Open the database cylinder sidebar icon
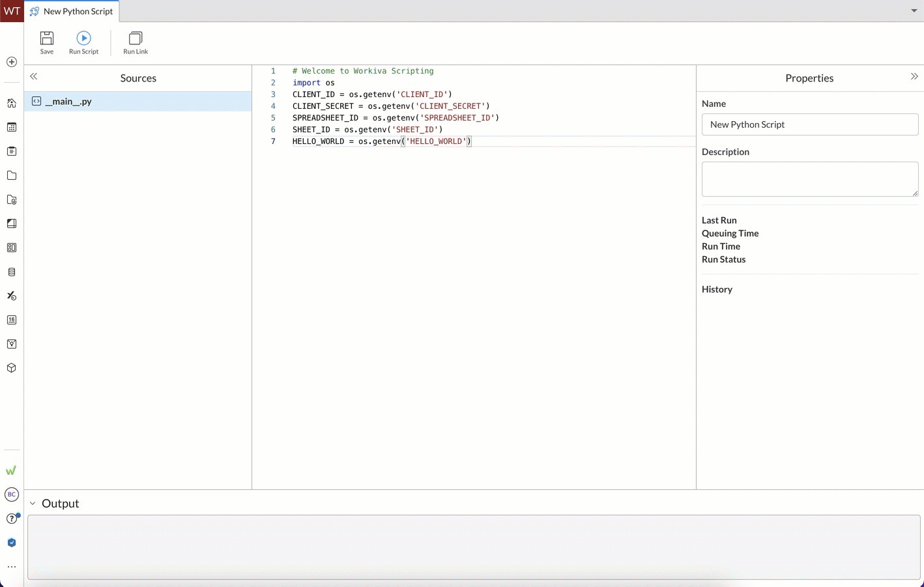Viewport: 924px width, 587px height. coord(12,272)
